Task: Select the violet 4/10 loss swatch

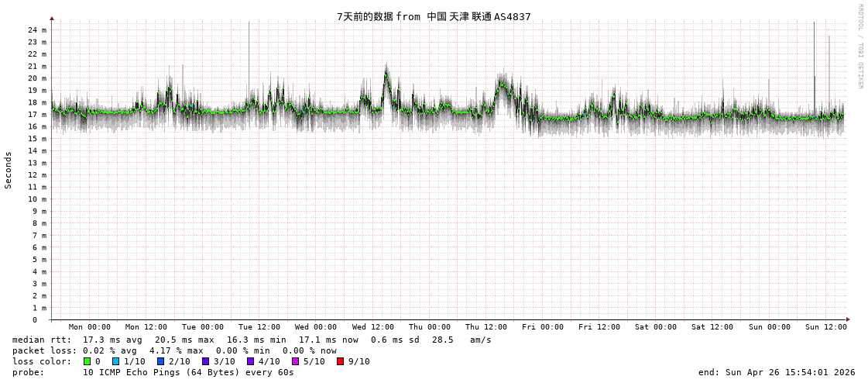Action: pos(250,361)
